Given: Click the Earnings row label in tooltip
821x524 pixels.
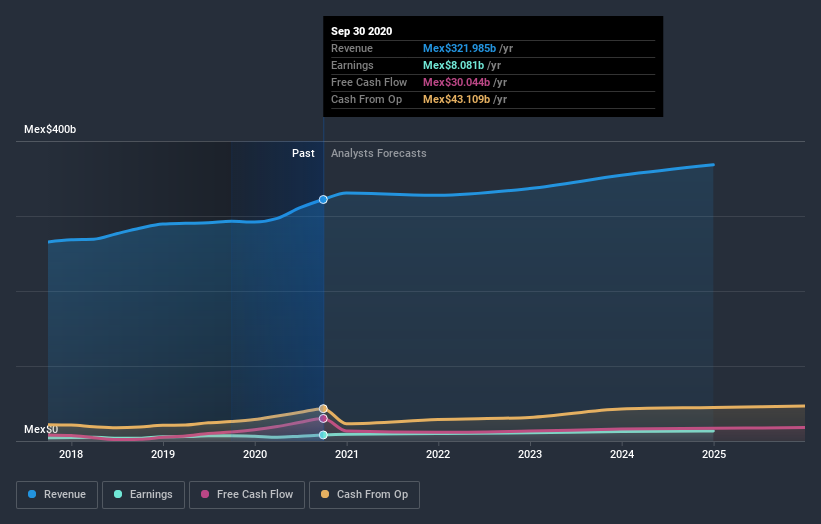Looking at the screenshot, I should (352, 65).
